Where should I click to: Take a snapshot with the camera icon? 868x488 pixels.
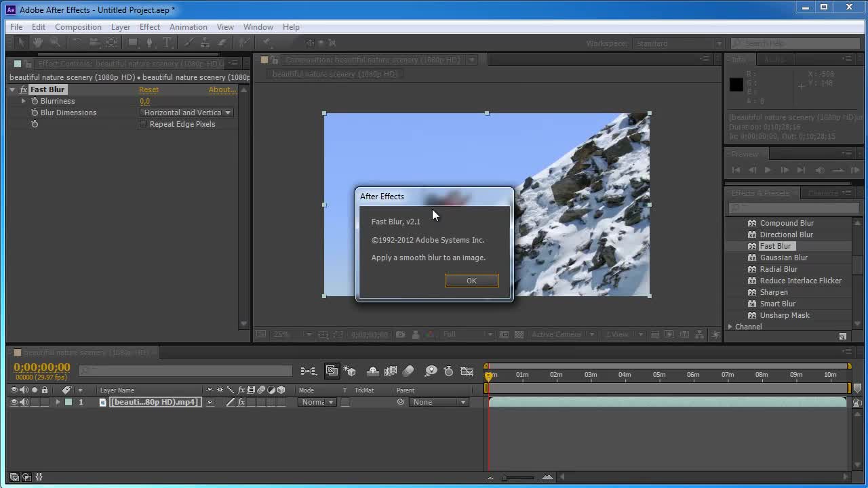tap(401, 334)
